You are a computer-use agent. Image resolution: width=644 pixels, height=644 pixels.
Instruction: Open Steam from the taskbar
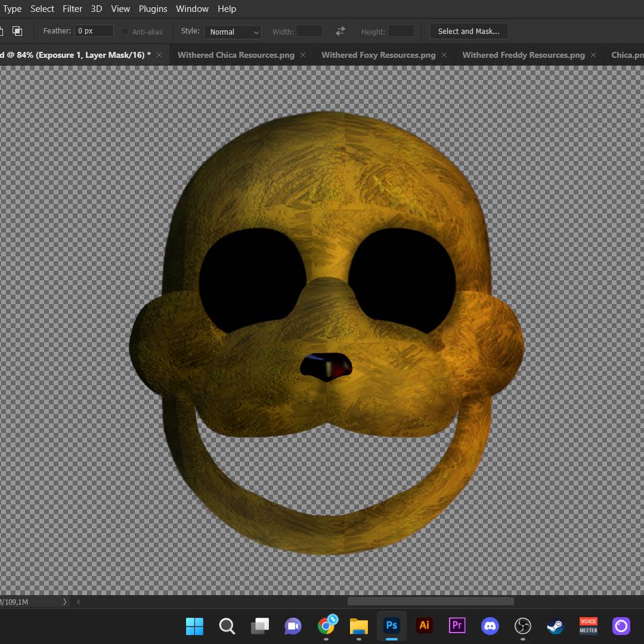[555, 626]
